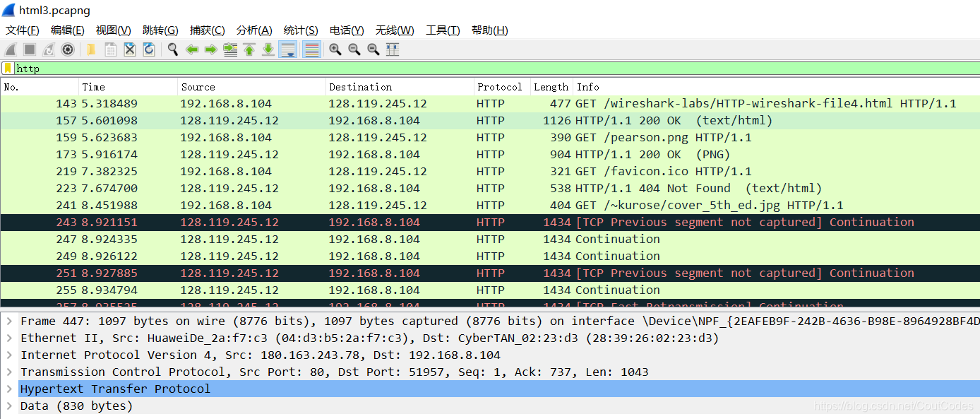Click the Close capture file icon
Viewport: 980px width, 419px height.
(130, 49)
